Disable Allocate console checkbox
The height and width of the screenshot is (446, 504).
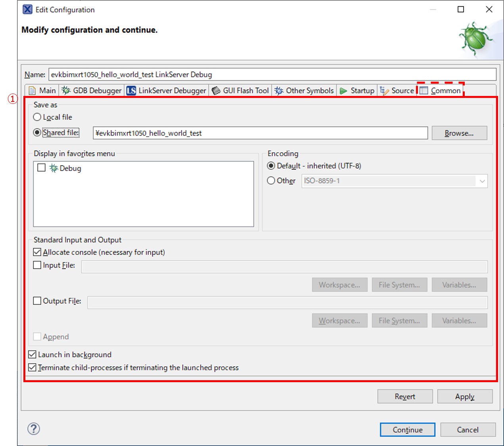pos(37,252)
